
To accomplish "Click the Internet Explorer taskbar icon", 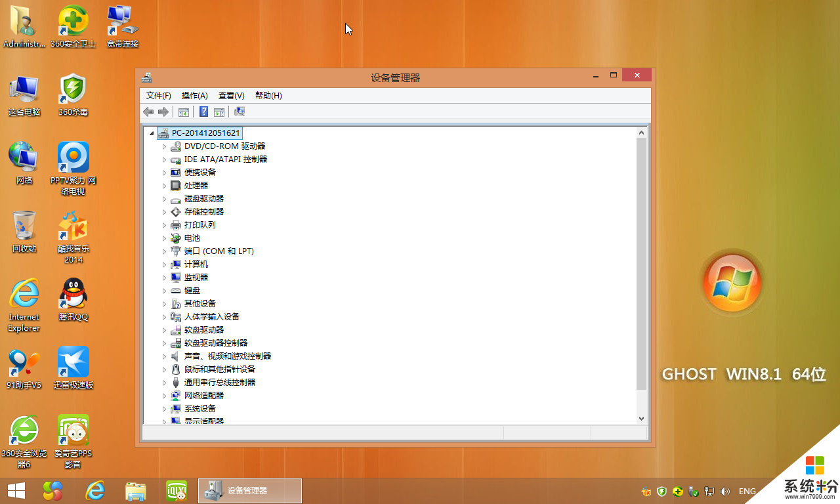I will click(x=95, y=490).
